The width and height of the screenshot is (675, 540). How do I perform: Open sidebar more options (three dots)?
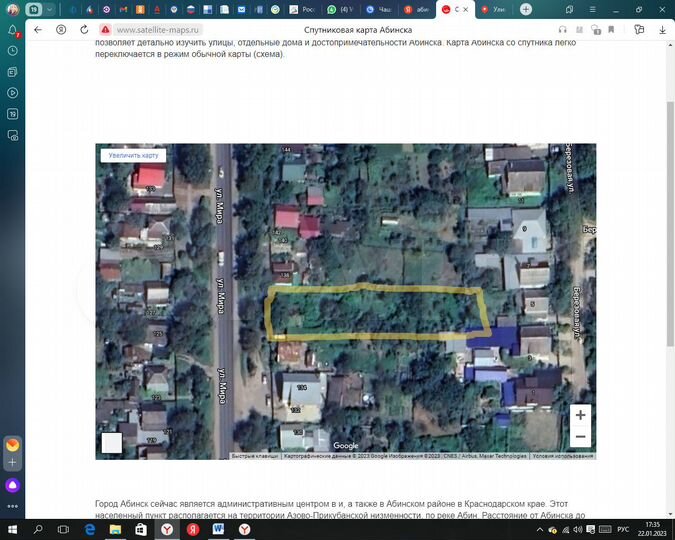coord(12,506)
